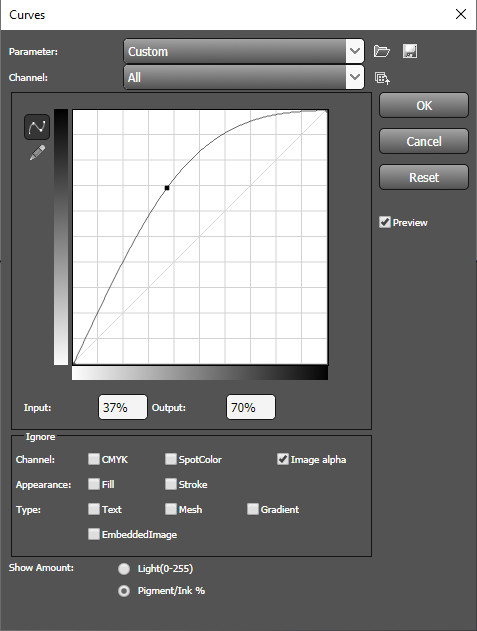Select Pigment/Ink % radio option
This screenshot has height=631, width=477.
pos(124,591)
